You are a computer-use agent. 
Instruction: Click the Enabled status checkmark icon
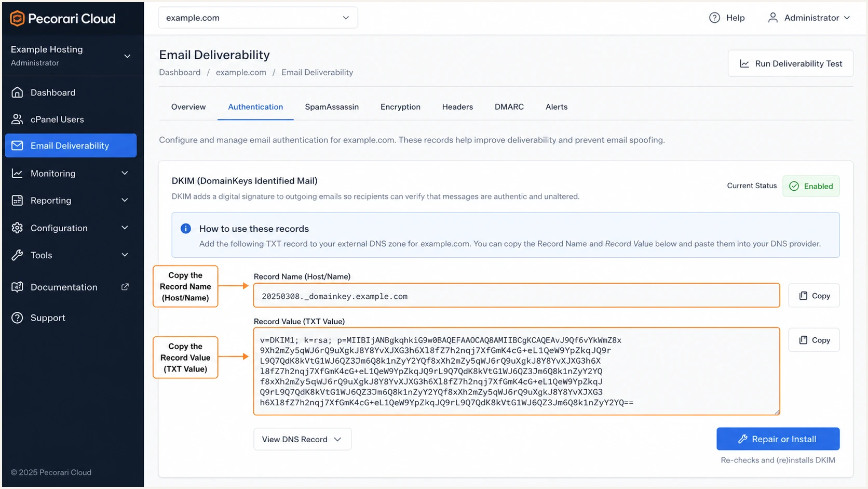(x=794, y=186)
